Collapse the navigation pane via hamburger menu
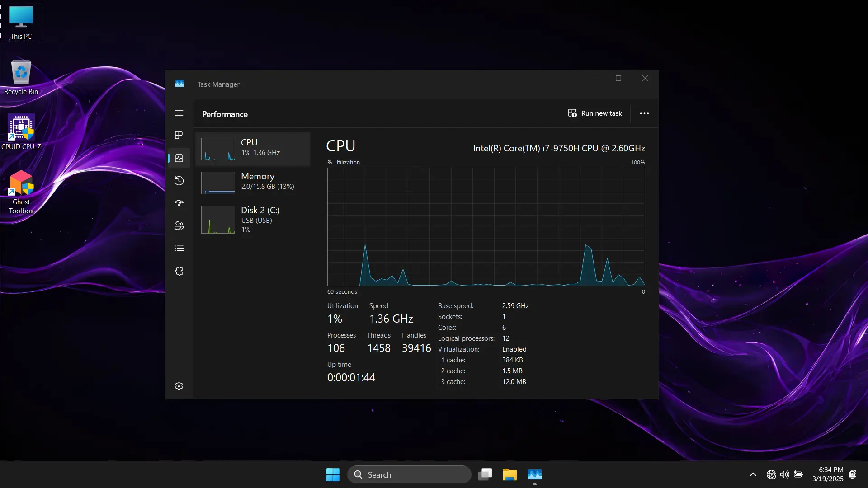The width and height of the screenshot is (868, 488). [x=179, y=113]
